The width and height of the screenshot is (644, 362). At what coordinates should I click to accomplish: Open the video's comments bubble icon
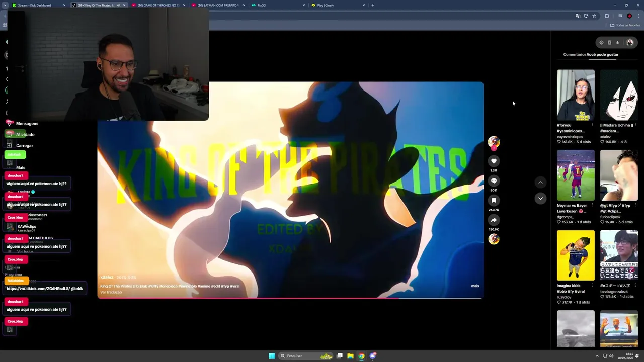(x=494, y=180)
